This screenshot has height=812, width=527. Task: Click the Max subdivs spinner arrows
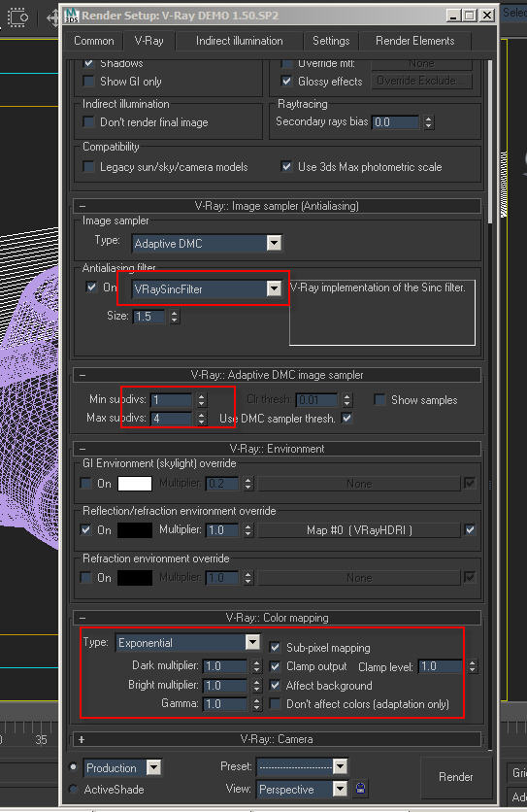(x=201, y=419)
